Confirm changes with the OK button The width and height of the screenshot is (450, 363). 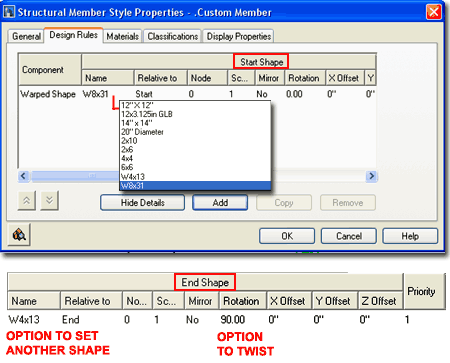click(287, 236)
